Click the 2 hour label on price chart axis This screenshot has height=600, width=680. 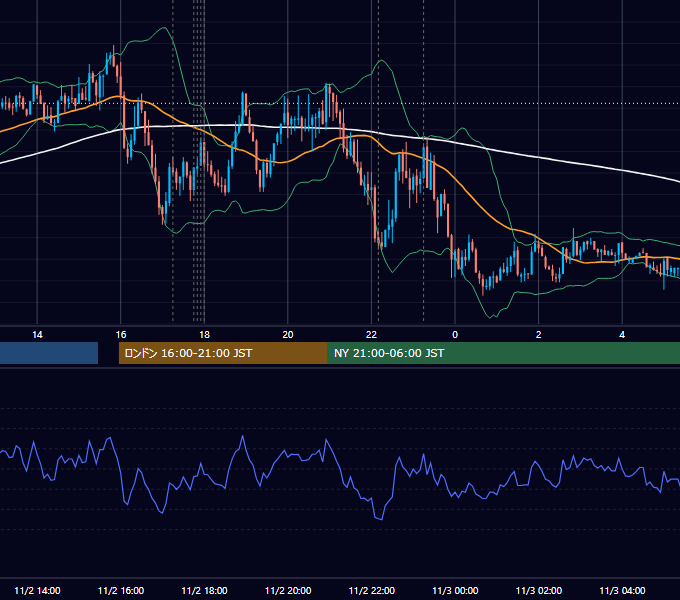[539, 335]
